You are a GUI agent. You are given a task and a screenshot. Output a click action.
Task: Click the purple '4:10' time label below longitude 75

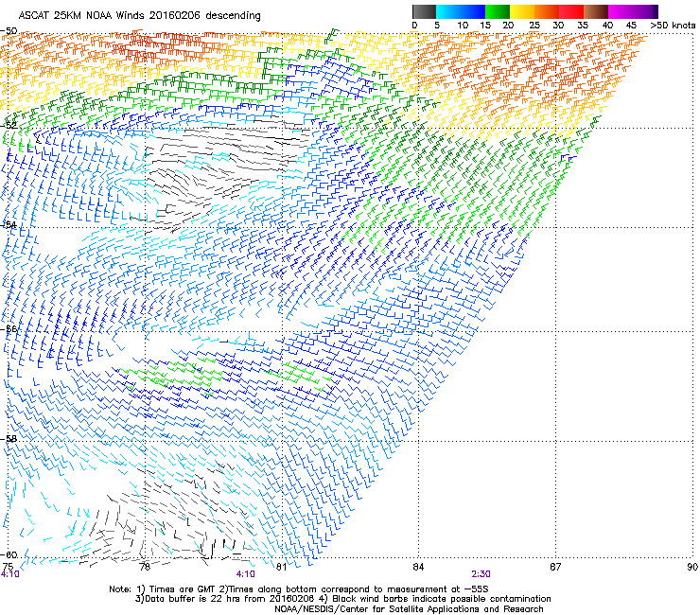[9, 574]
